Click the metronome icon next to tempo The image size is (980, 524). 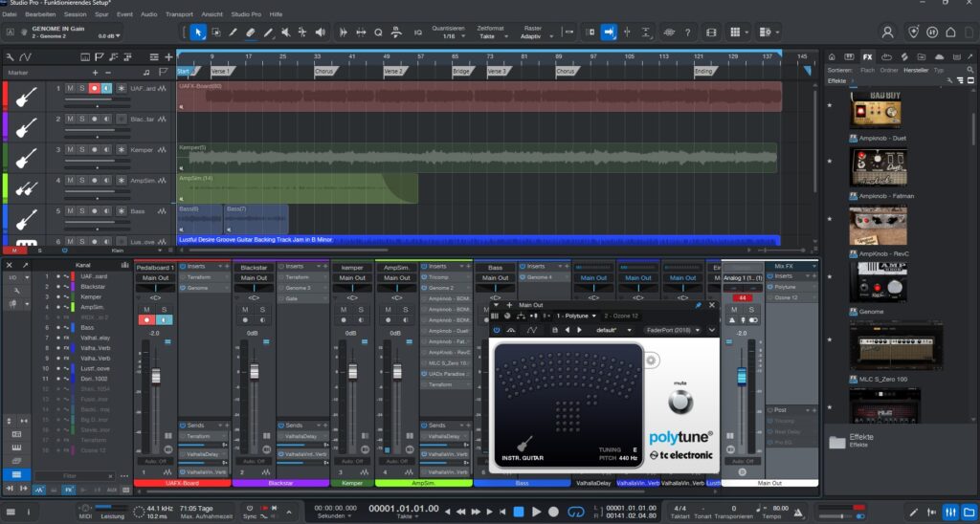(x=799, y=513)
